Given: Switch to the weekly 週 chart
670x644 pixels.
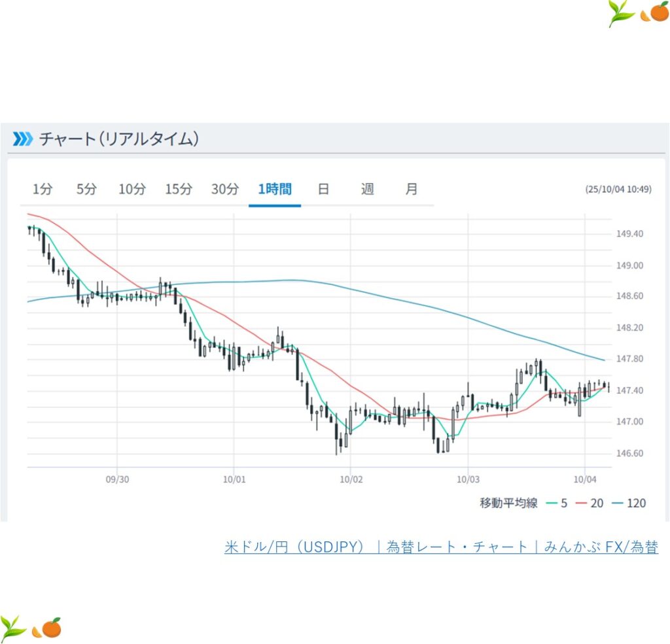Looking at the screenshot, I should coord(368,190).
